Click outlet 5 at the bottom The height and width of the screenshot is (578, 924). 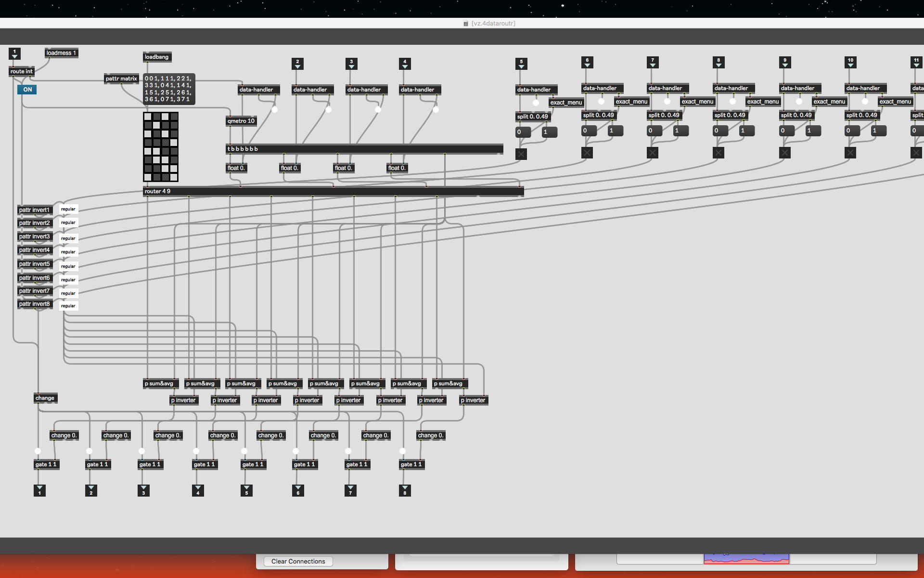tap(246, 490)
